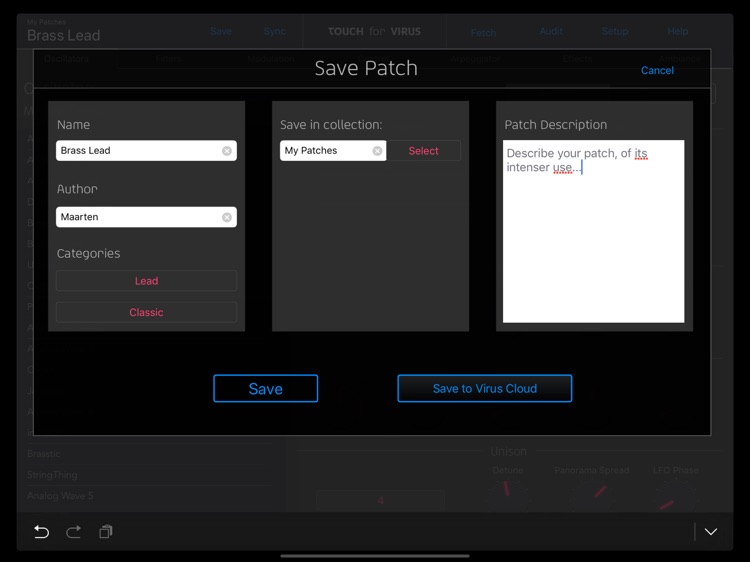Focus the Patch Description text area
The height and width of the screenshot is (562, 750).
pyautogui.click(x=593, y=231)
